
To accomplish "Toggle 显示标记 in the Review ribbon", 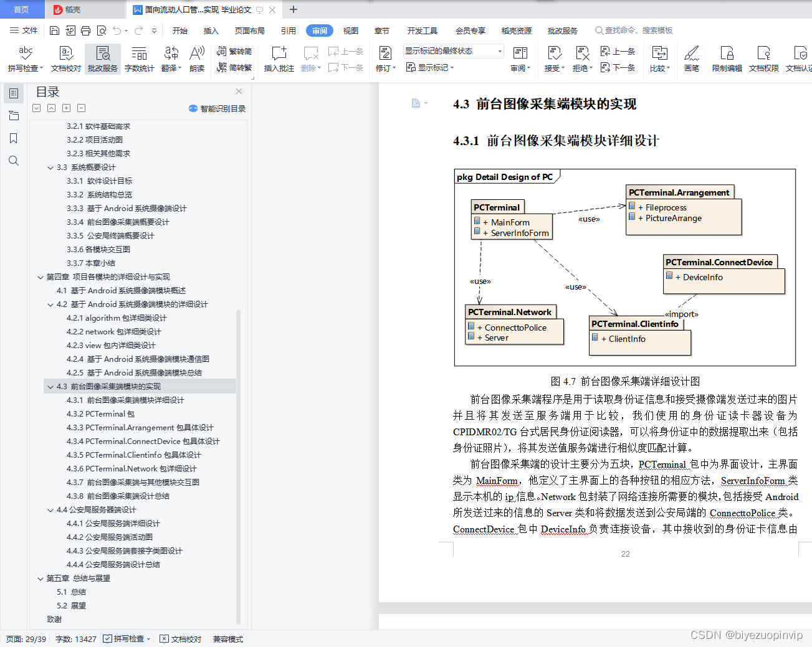I will click(x=432, y=68).
